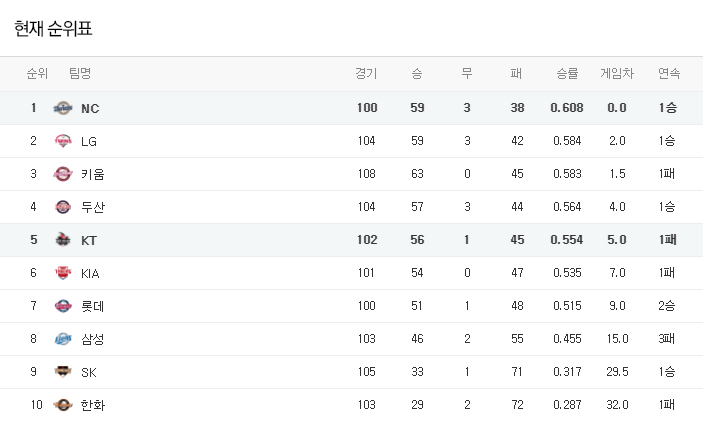Click the 팀명 column header

tap(80, 73)
